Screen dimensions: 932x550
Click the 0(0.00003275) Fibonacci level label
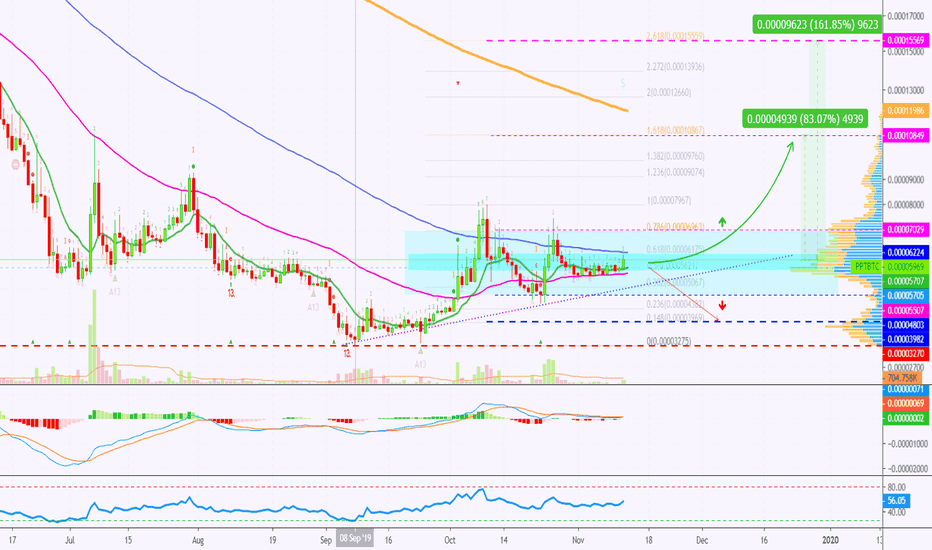pos(669,341)
